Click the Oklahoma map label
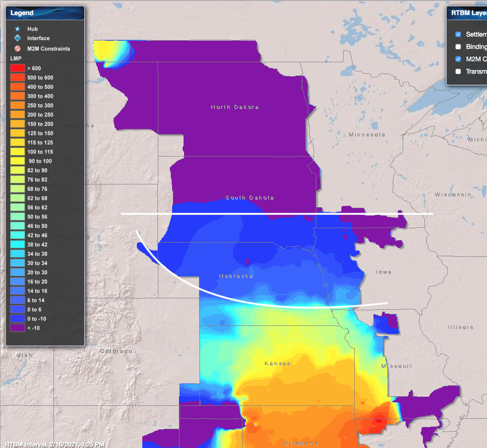 click(301, 443)
